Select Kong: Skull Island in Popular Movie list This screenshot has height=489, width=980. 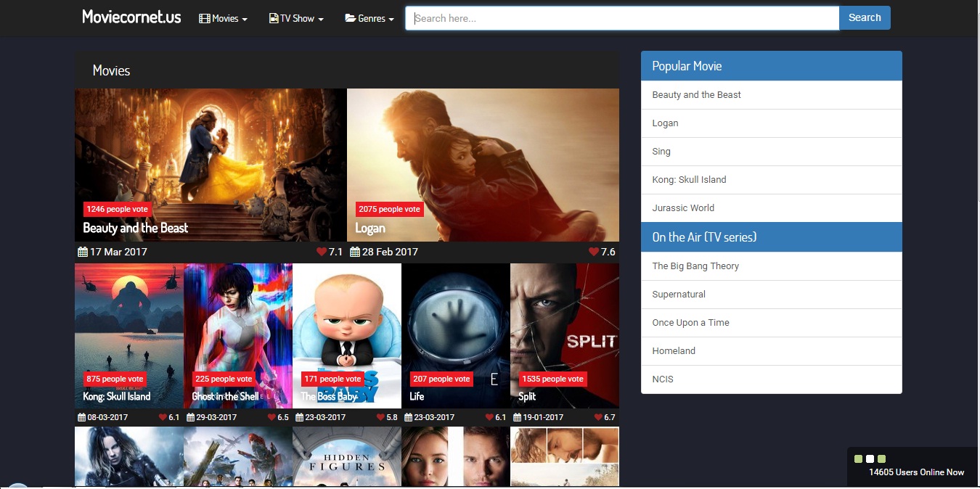(x=772, y=180)
